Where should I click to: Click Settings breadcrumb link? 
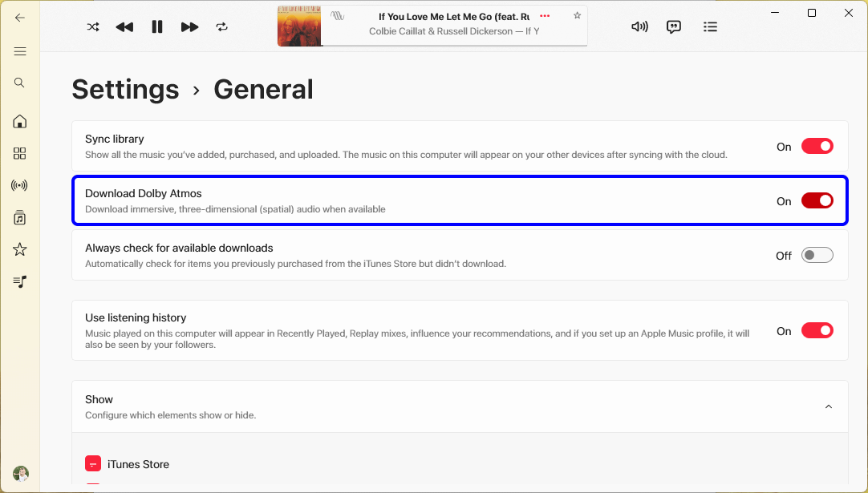[125, 89]
